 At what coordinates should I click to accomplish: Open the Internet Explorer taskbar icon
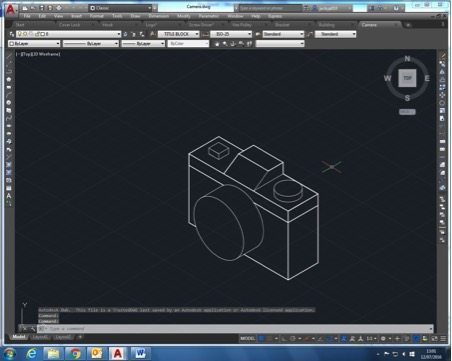click(31, 353)
